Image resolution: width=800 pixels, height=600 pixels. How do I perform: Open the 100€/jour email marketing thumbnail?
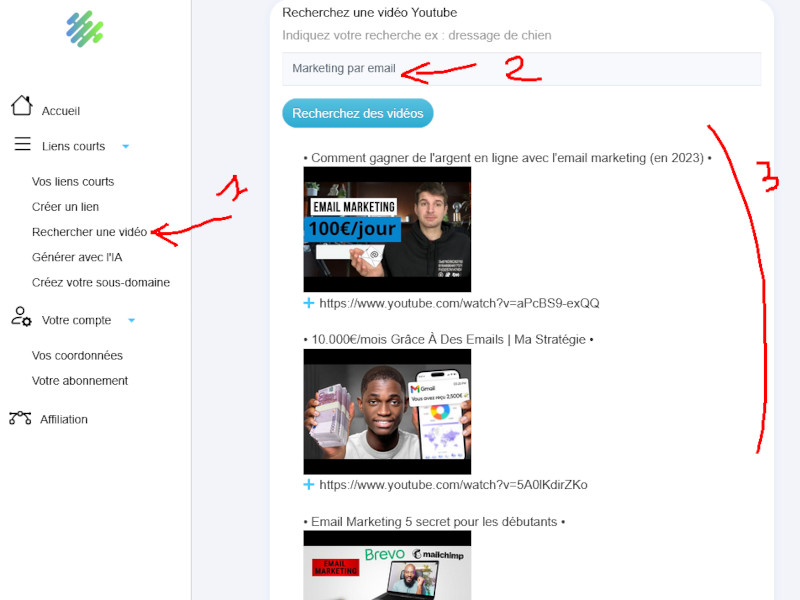pyautogui.click(x=387, y=229)
